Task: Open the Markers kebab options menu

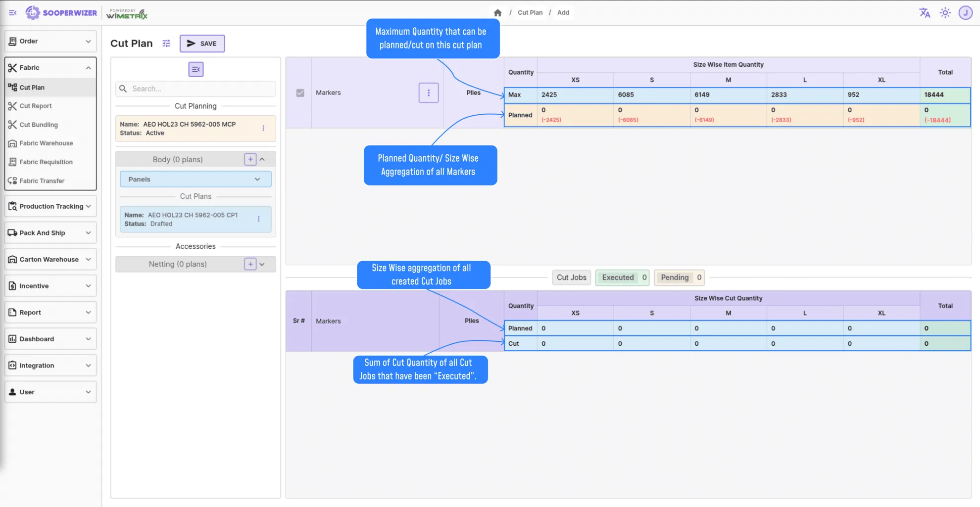Action: (429, 92)
